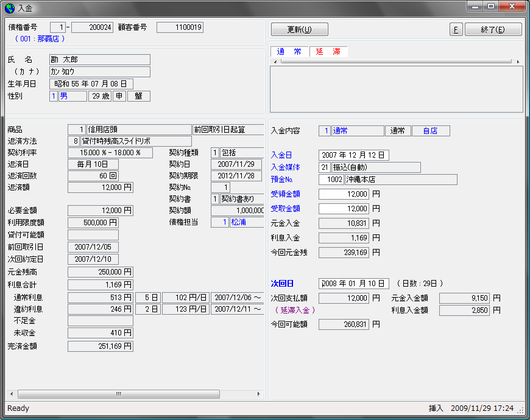Viewport: 530px width, 420px height.
Task: Click right arrow of tab area scrollbar
Action: [518, 61]
